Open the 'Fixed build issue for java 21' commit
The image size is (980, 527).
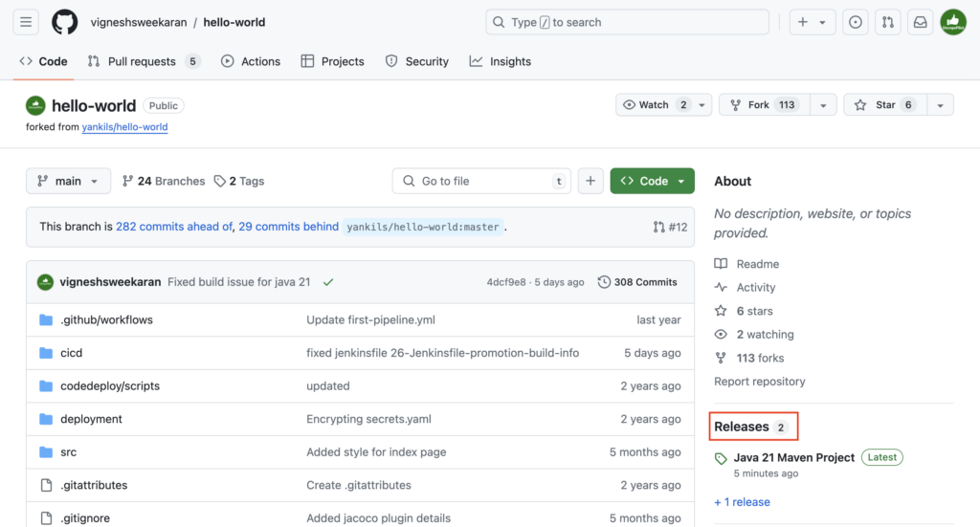click(x=238, y=282)
